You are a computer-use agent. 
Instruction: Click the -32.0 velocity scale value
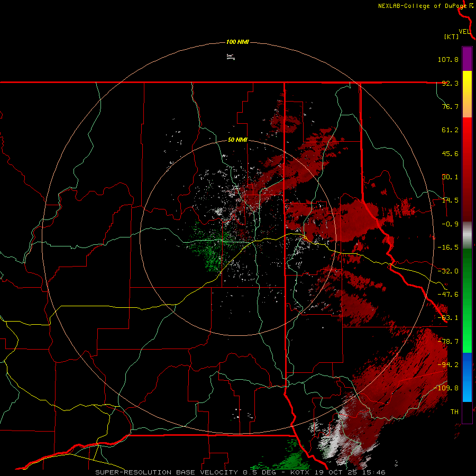coord(448,271)
